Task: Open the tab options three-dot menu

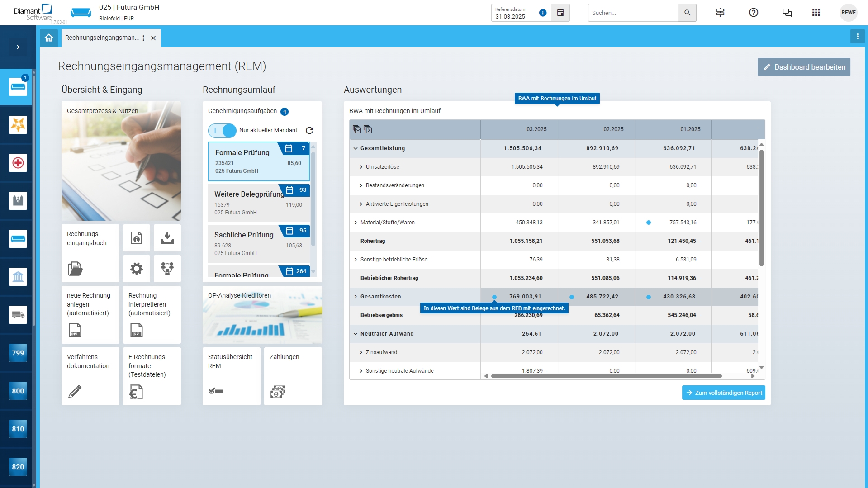Action: tap(143, 38)
